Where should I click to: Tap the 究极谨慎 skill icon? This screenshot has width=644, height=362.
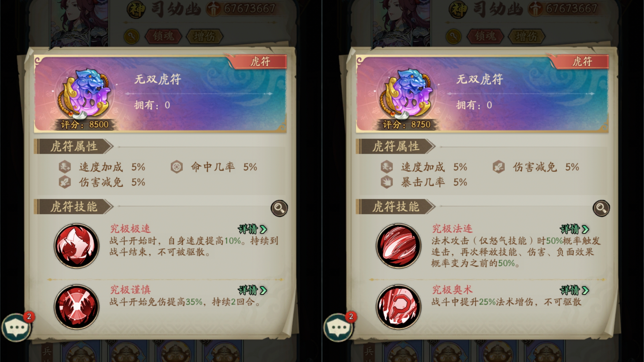[x=77, y=307]
